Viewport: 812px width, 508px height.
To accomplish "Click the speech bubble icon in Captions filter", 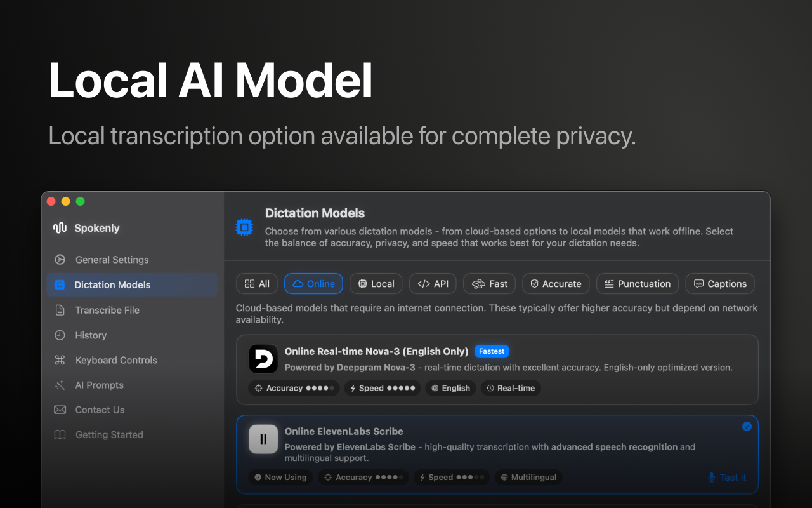I will 698,284.
